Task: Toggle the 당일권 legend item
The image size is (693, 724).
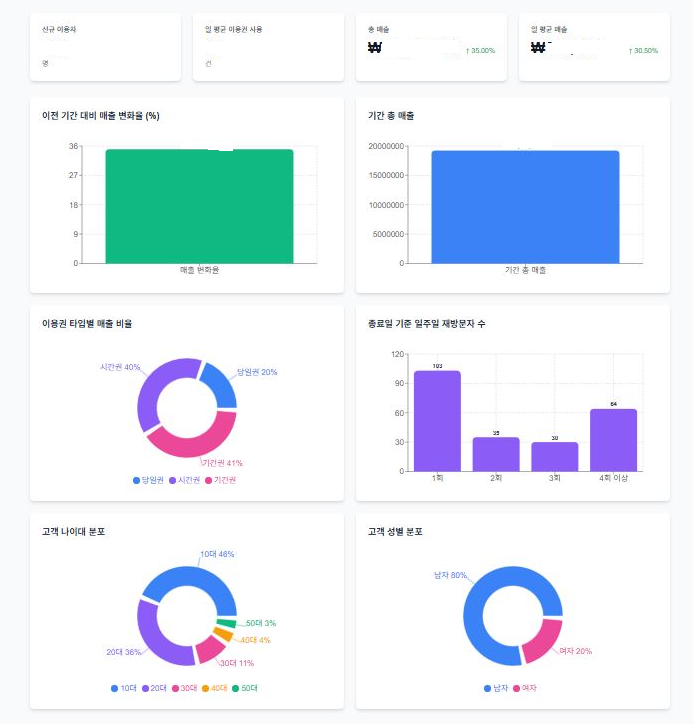Action: 148,480
